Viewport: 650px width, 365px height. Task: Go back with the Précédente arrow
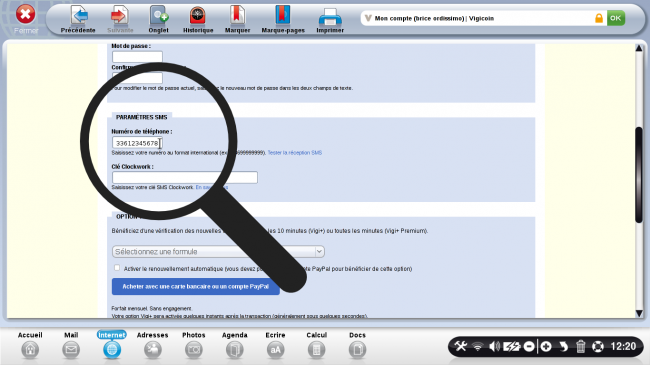point(78,19)
